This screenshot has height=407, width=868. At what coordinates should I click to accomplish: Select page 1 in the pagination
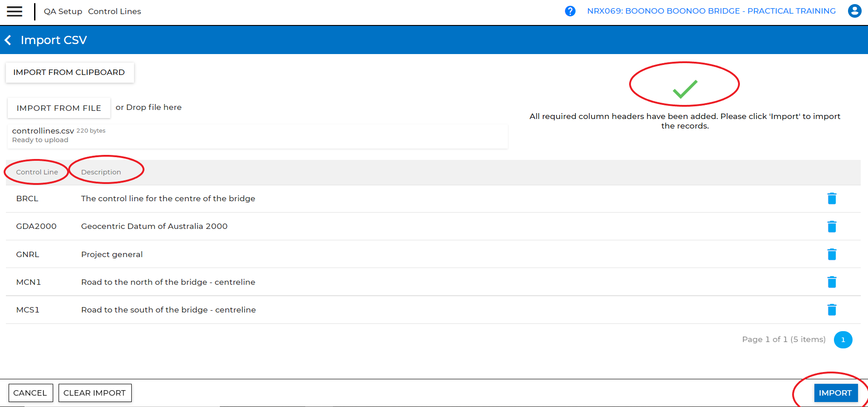[843, 340]
